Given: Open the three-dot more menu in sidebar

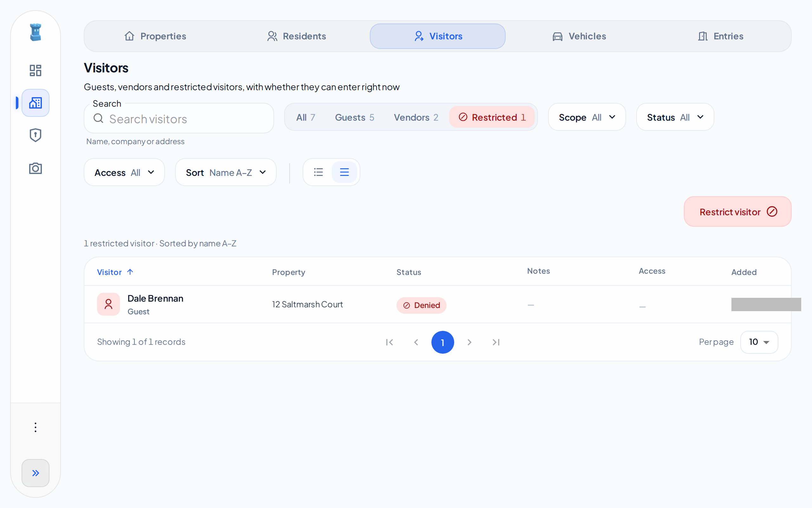Looking at the screenshot, I should pyautogui.click(x=35, y=427).
